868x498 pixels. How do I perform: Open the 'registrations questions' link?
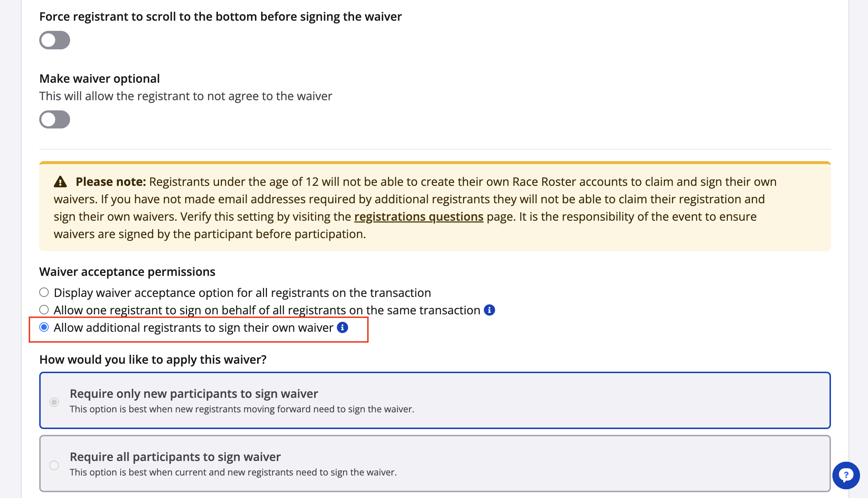(x=419, y=217)
